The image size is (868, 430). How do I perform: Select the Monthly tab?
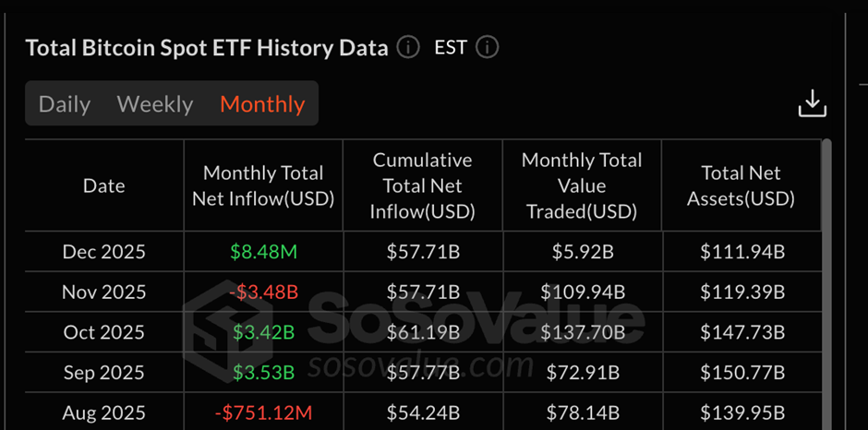pos(262,104)
